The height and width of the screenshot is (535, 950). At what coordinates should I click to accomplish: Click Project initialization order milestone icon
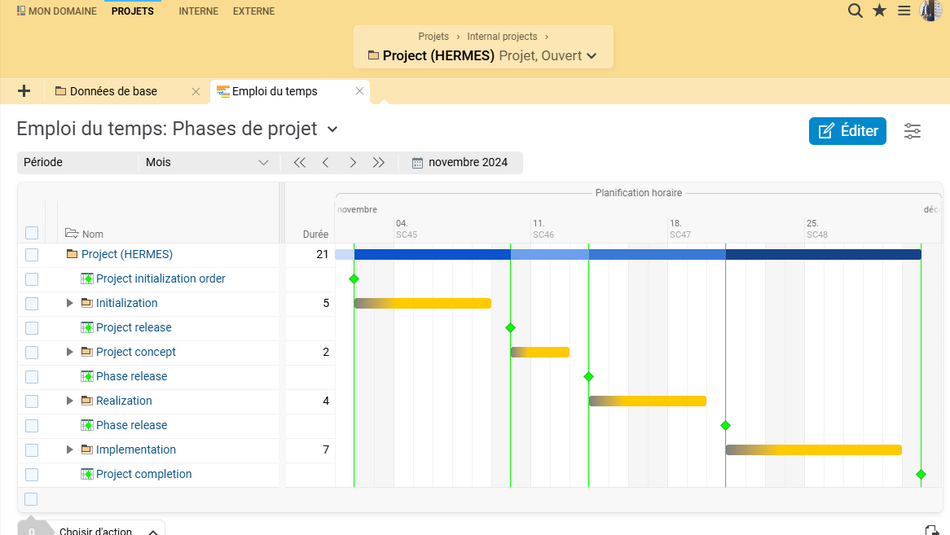click(x=87, y=279)
